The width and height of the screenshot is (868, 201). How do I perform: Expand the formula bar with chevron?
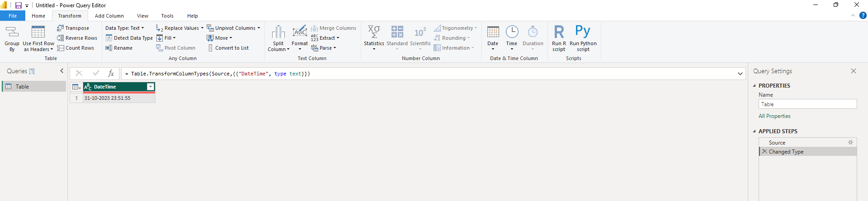tap(740, 74)
